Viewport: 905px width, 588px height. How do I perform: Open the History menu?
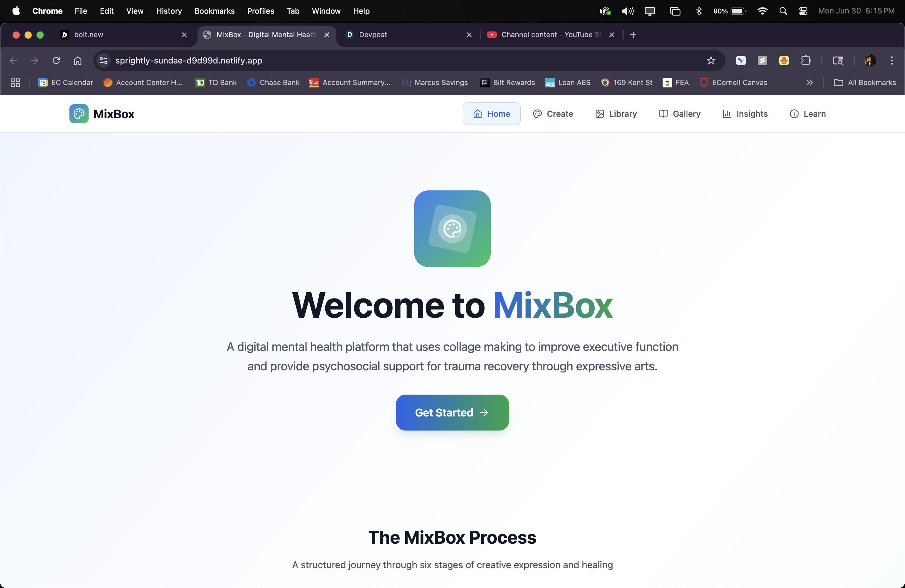point(169,11)
